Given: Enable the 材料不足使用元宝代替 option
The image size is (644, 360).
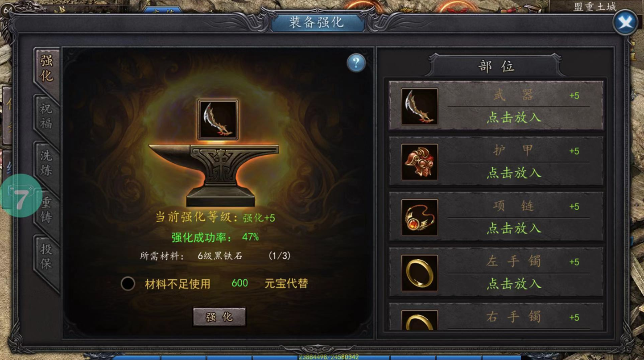Looking at the screenshot, I should (128, 283).
